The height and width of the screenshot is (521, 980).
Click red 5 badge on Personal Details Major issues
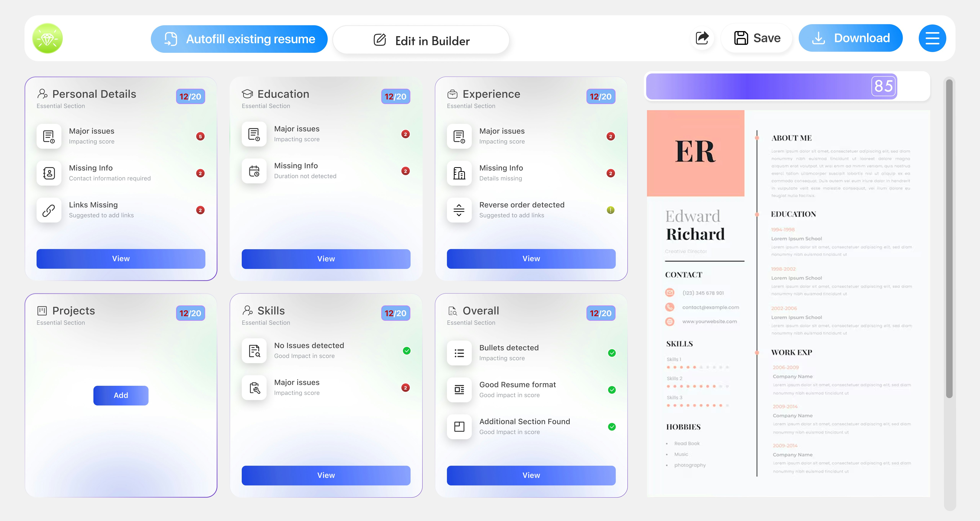point(200,136)
